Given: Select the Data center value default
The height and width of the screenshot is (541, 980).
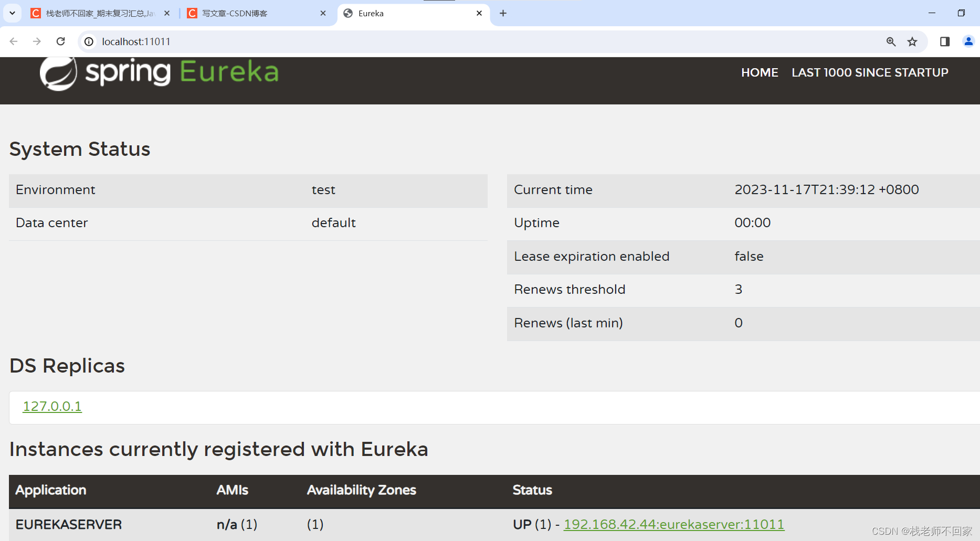Looking at the screenshot, I should tap(333, 222).
